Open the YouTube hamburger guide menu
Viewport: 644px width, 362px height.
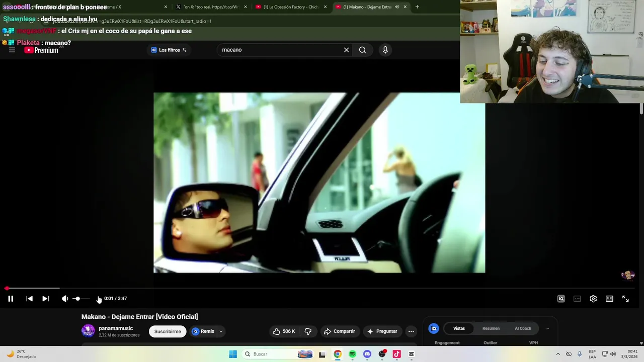12,50
